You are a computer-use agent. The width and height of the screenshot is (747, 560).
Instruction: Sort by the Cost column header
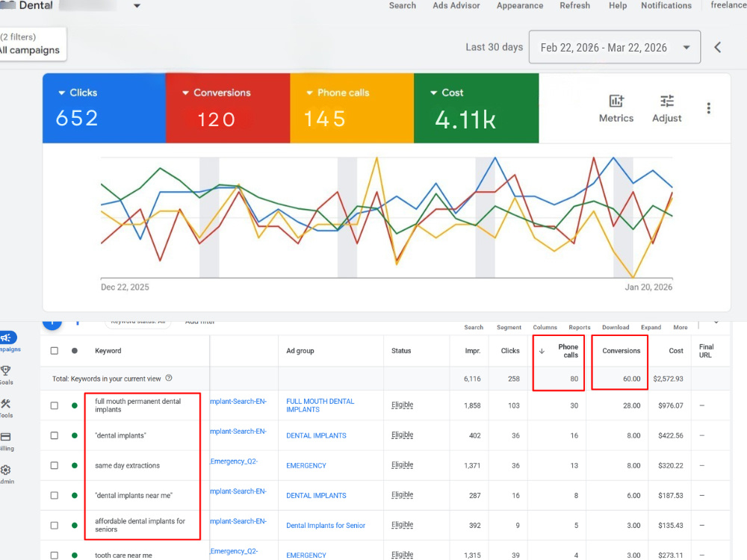675,350
